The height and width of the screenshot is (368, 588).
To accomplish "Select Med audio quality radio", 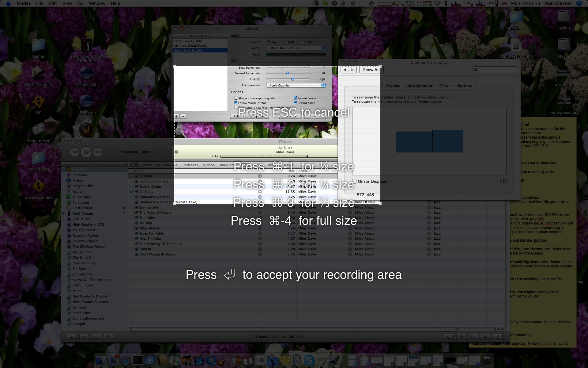I will point(286,42).
